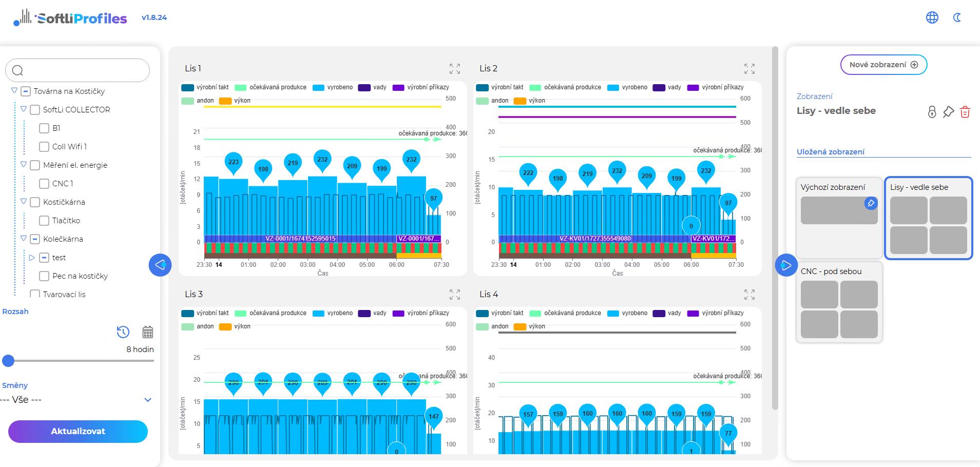Check the SoftLi COLLECTOR checkbox

tap(35, 110)
